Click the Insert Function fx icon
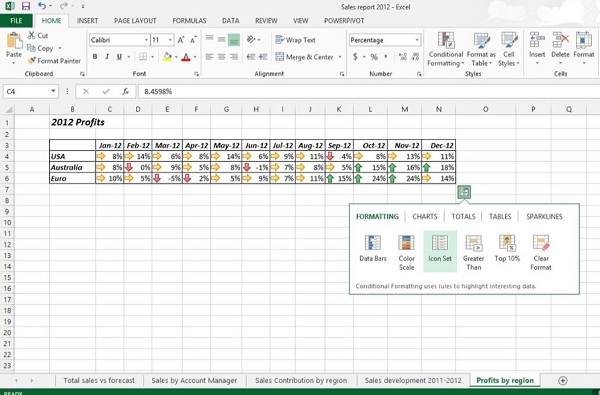The width and height of the screenshot is (600, 395). [126, 91]
